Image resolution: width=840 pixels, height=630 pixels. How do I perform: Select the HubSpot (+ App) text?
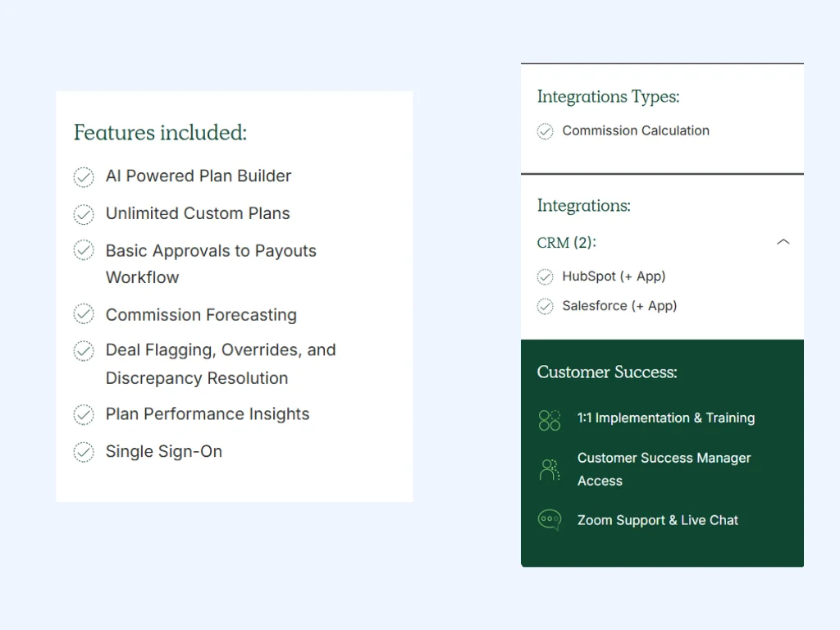pos(614,276)
